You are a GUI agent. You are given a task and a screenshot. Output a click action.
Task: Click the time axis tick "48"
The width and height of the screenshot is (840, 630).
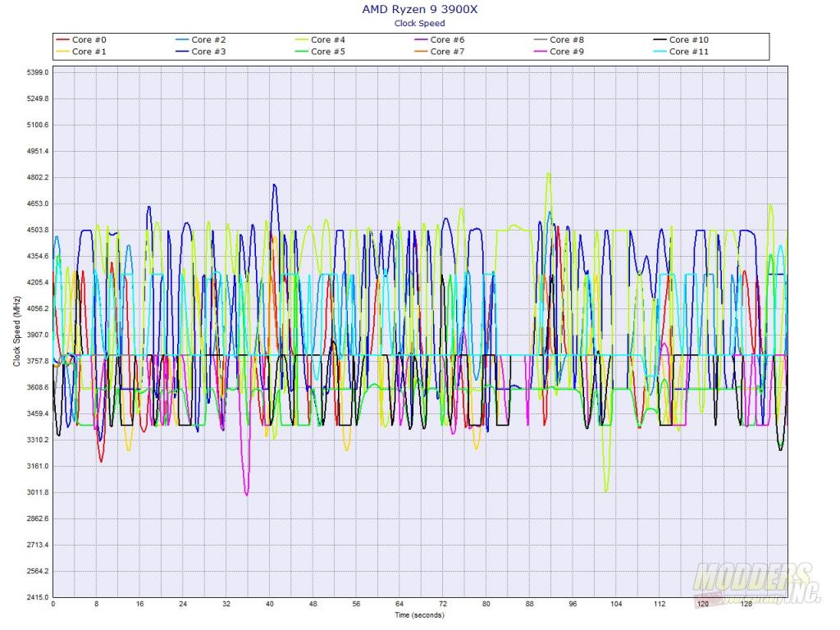coord(313,604)
